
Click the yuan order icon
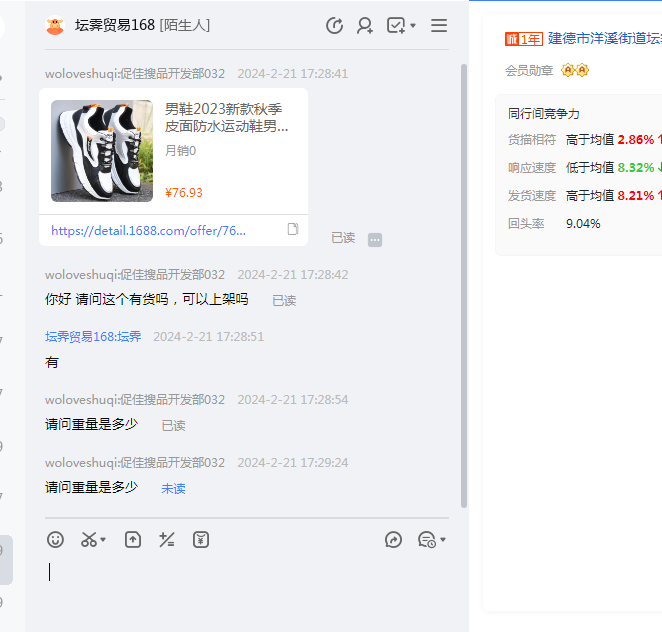(x=201, y=540)
